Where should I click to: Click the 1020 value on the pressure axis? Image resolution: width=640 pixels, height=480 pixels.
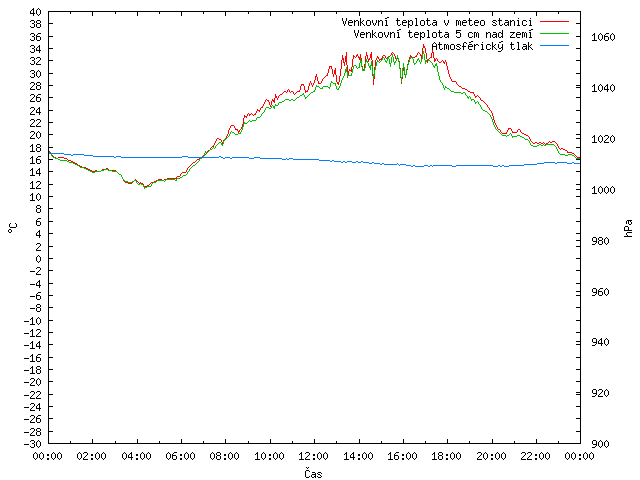coord(603,139)
